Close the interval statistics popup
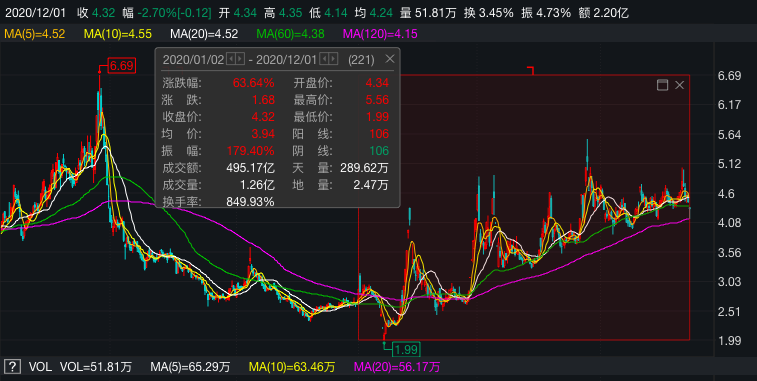Image resolution: width=757 pixels, height=381 pixels. click(x=390, y=59)
